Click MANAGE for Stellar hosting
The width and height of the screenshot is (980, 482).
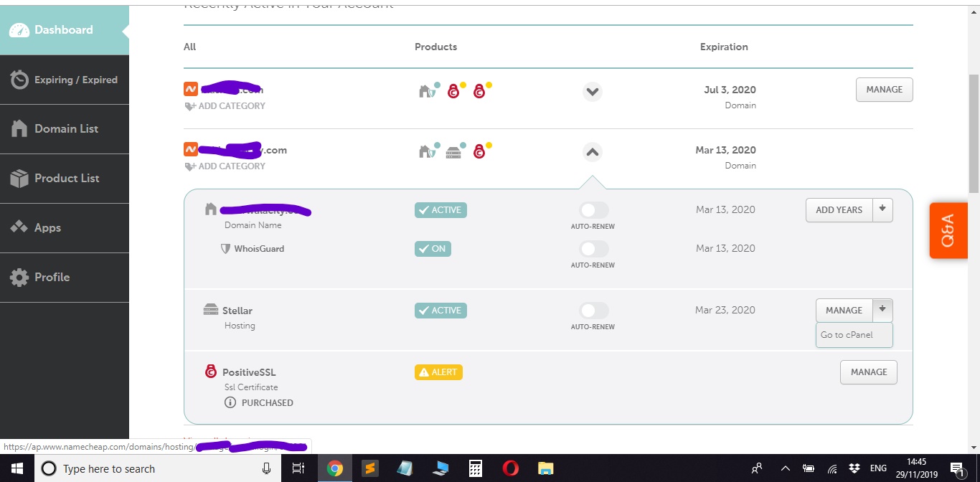click(x=844, y=311)
